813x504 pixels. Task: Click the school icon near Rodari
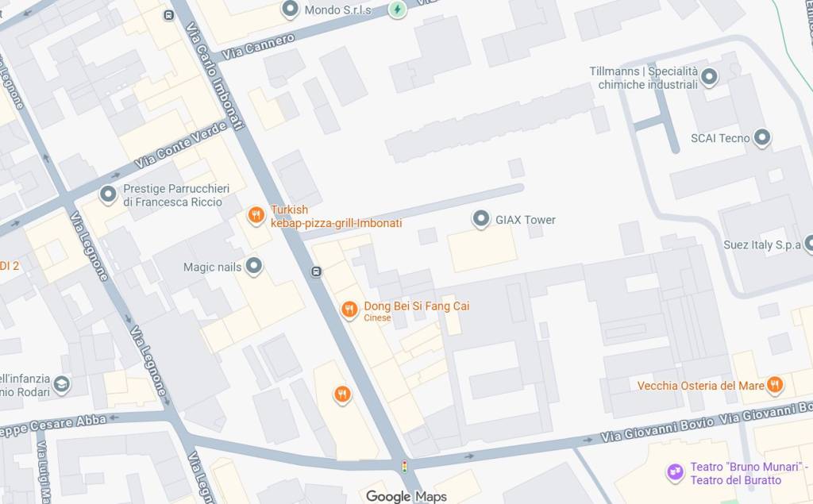tap(62, 385)
